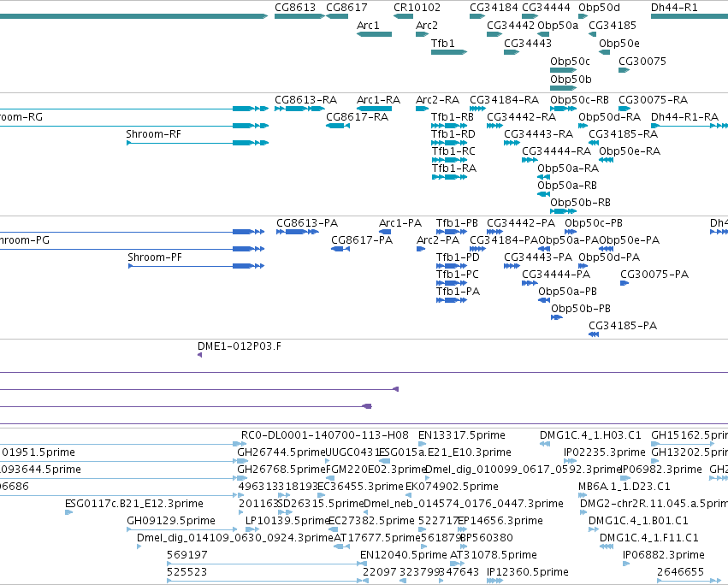Click the CG34185 gene label
The width and height of the screenshot is (728, 585).
613,26
